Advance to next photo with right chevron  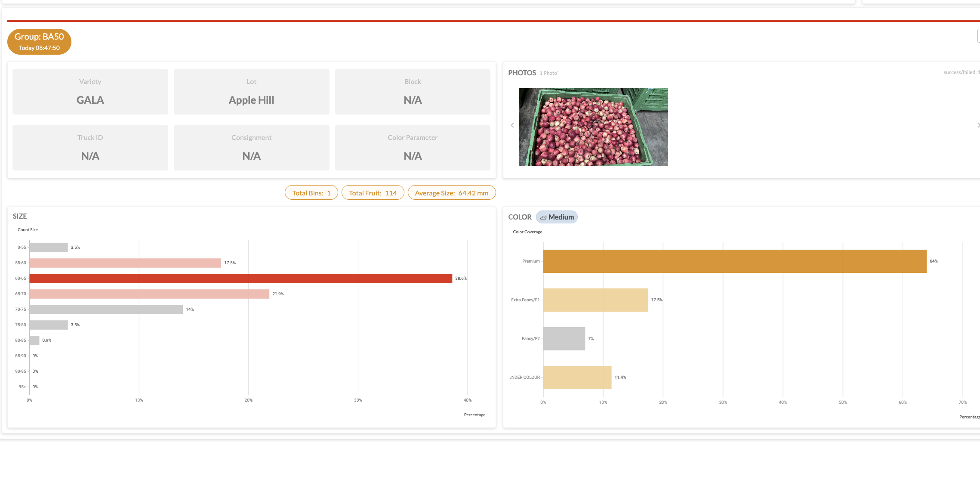pos(978,125)
